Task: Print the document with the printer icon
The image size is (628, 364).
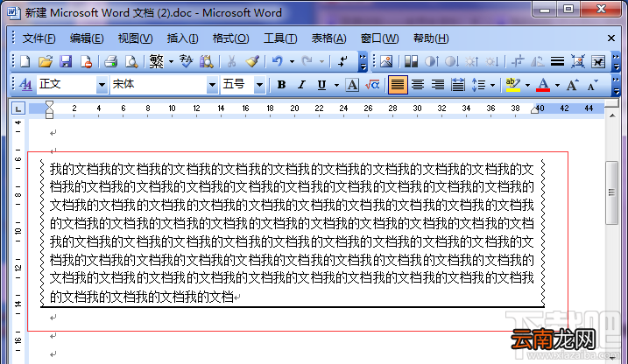Action: tap(110, 61)
